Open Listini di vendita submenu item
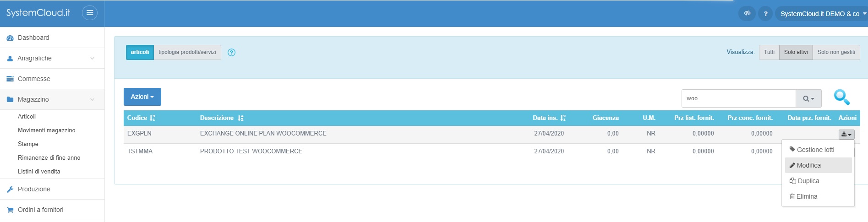Screen dimensions: 868x222 39,171
